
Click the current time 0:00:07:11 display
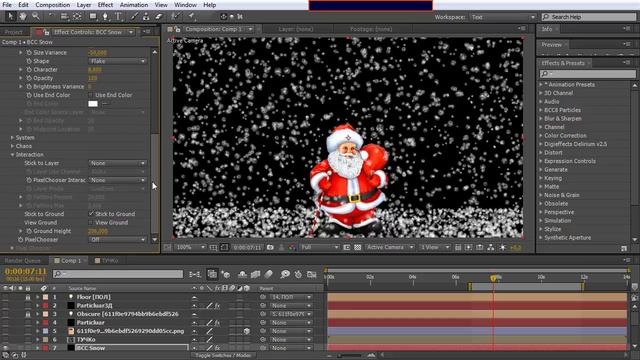click(25, 271)
